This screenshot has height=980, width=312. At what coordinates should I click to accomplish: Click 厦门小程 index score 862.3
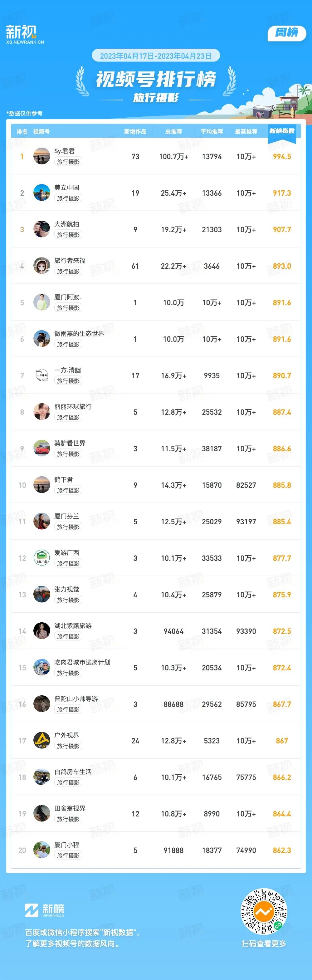(x=282, y=850)
